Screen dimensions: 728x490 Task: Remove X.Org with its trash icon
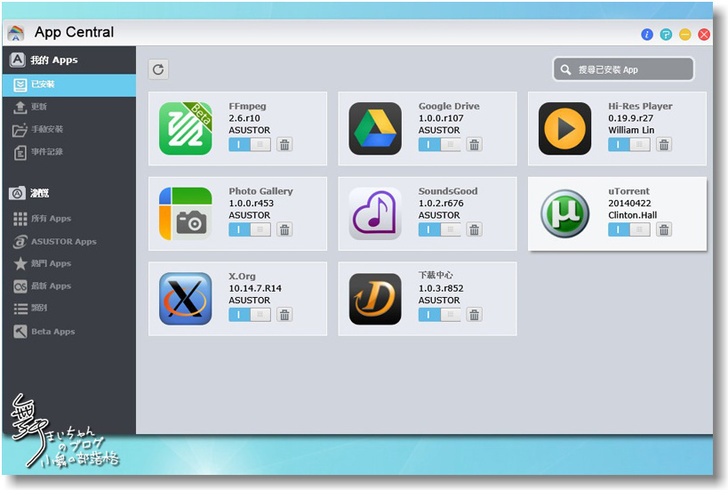pos(285,314)
